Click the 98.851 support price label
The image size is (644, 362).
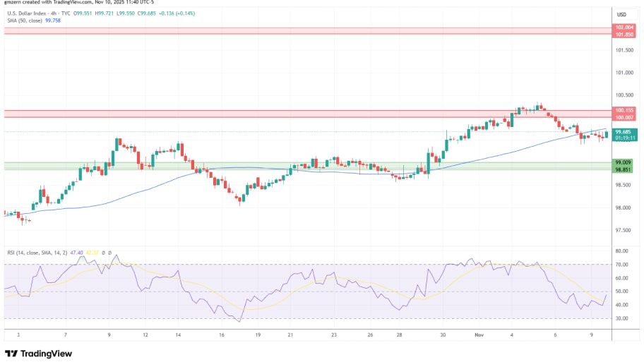[623, 169]
